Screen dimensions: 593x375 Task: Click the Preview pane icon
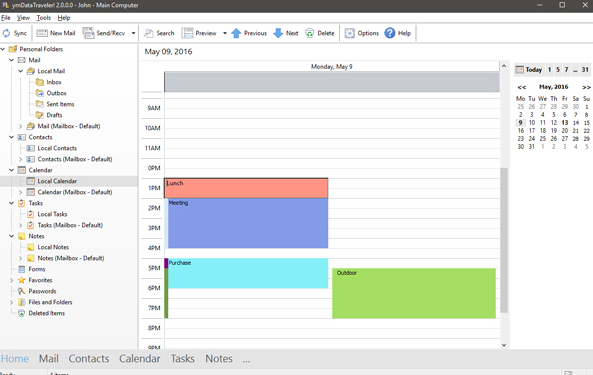[x=187, y=33]
